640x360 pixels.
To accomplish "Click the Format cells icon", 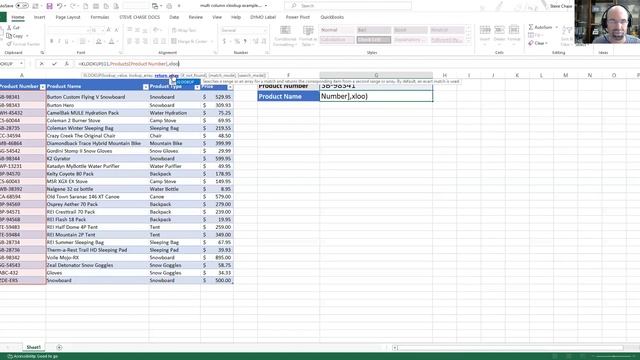I will click(x=514, y=33).
